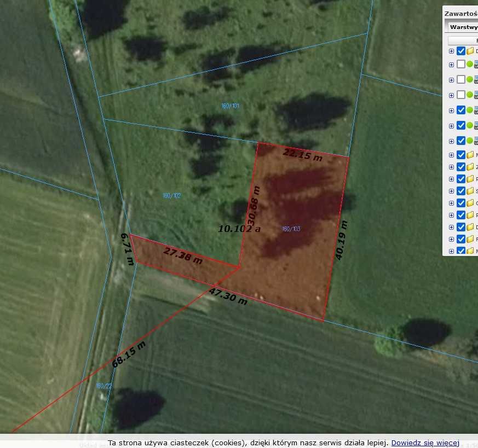
Task: Click the 6.71 m edge measurement
Action: point(128,249)
